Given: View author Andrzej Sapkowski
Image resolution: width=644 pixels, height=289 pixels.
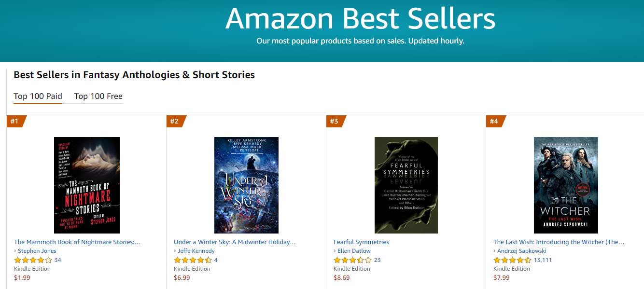Looking at the screenshot, I should pos(522,251).
